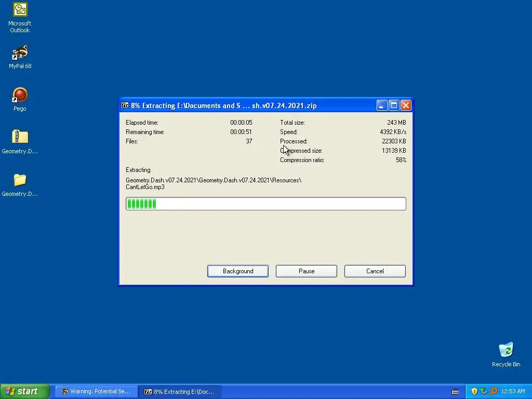Screen dimensions: 532x399
Task: Cancel the extraction
Action: click(375, 271)
